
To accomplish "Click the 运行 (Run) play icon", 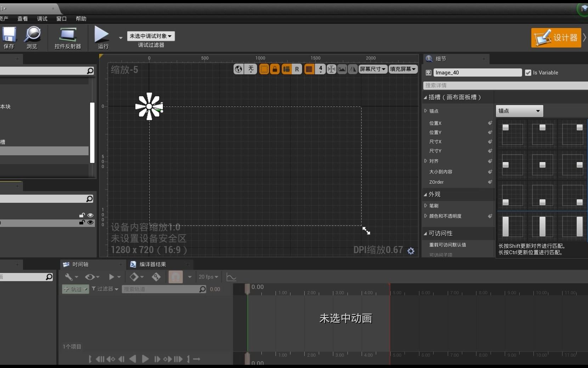I will tap(102, 38).
